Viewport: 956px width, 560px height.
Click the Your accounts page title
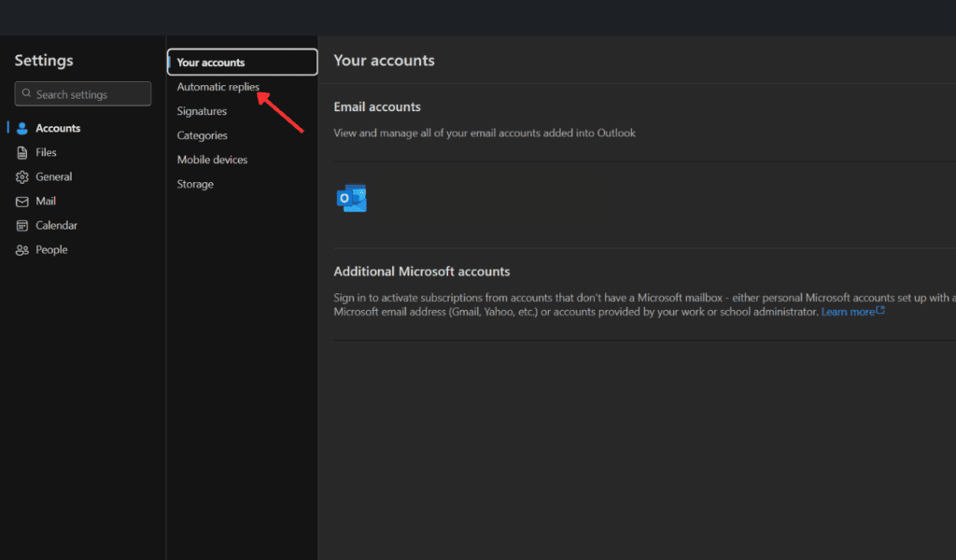click(x=384, y=61)
